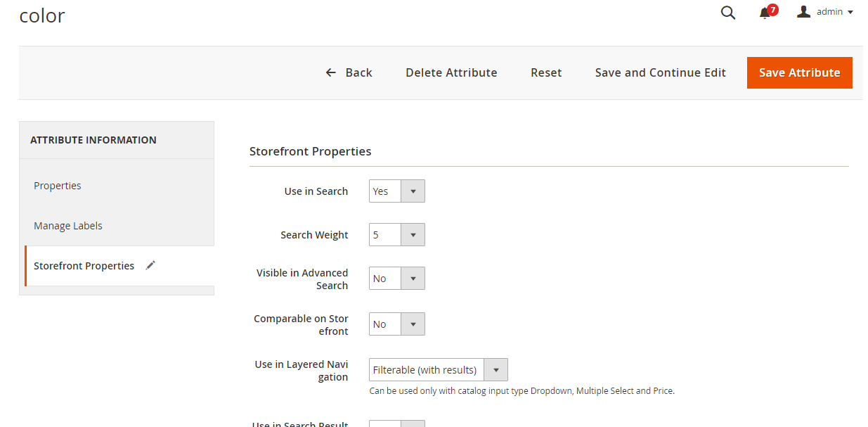Click Save and Continue Edit
868x427 pixels.
coord(660,72)
